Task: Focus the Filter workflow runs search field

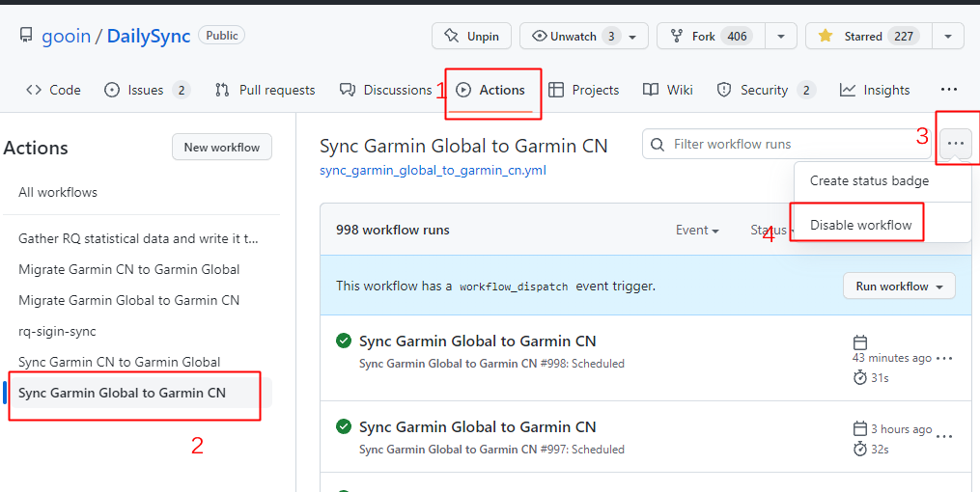Action: pyautogui.click(x=787, y=145)
